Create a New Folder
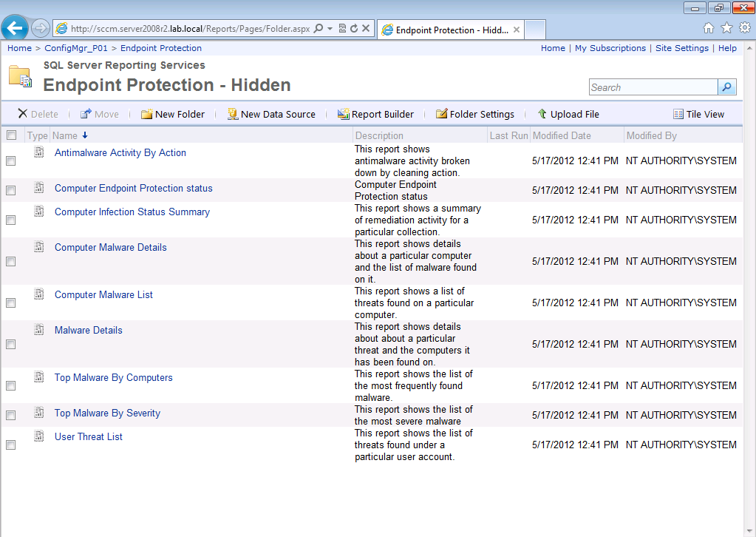756x537 pixels. point(173,114)
